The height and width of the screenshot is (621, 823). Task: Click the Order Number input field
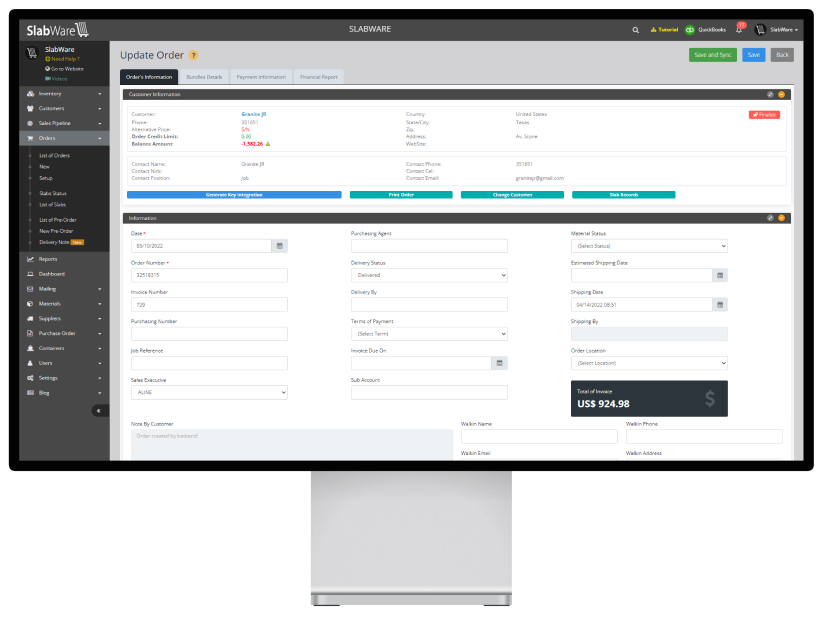coord(209,275)
